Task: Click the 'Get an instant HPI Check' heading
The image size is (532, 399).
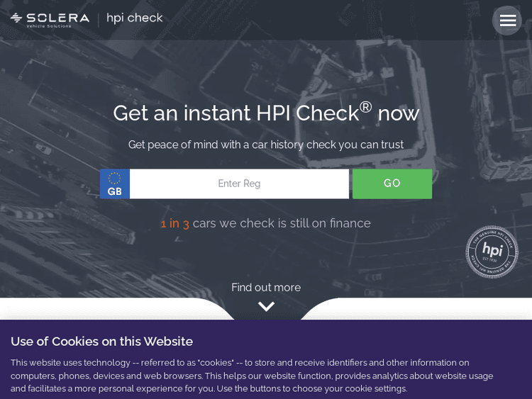Action: pyautogui.click(x=234, y=113)
